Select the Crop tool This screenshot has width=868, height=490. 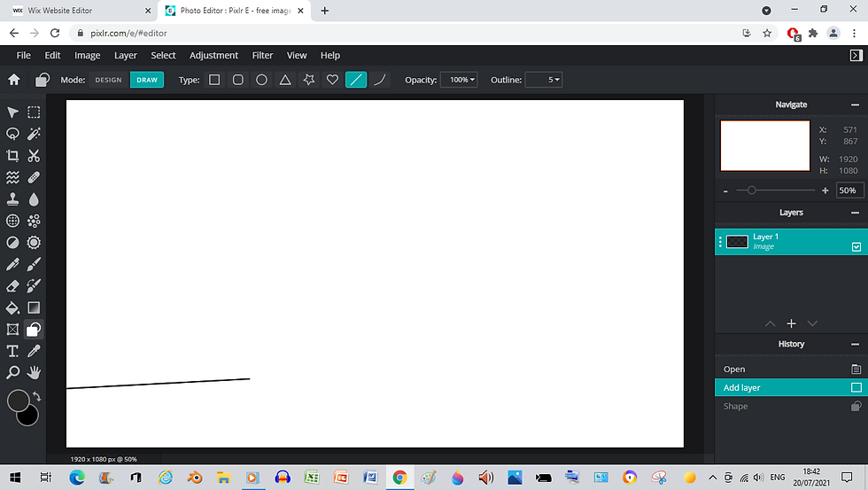pyautogui.click(x=12, y=156)
